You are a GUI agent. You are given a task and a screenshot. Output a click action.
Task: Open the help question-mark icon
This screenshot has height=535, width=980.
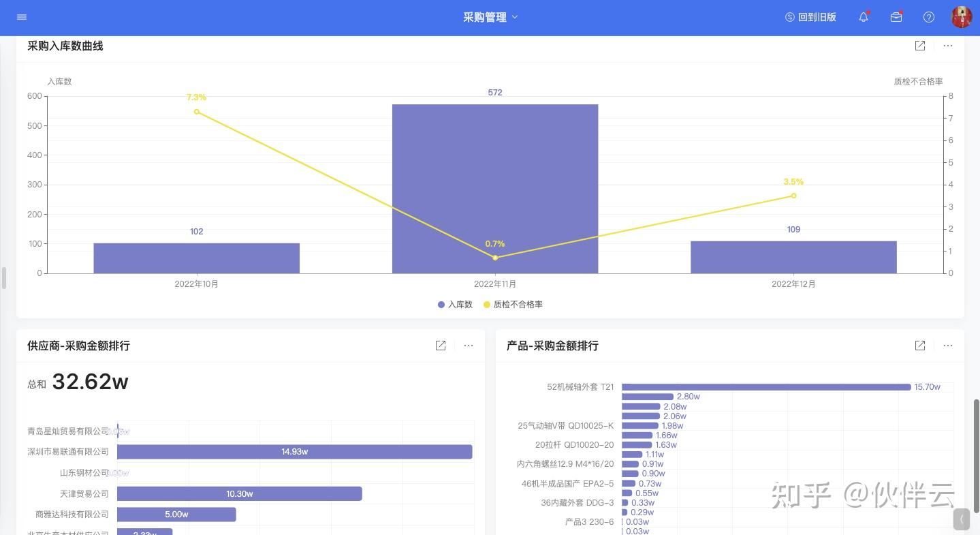tap(928, 17)
